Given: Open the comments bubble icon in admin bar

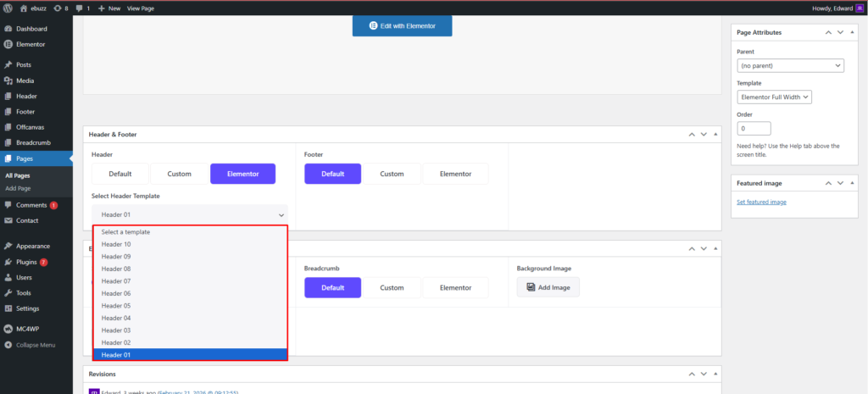Looking at the screenshot, I should point(80,8).
